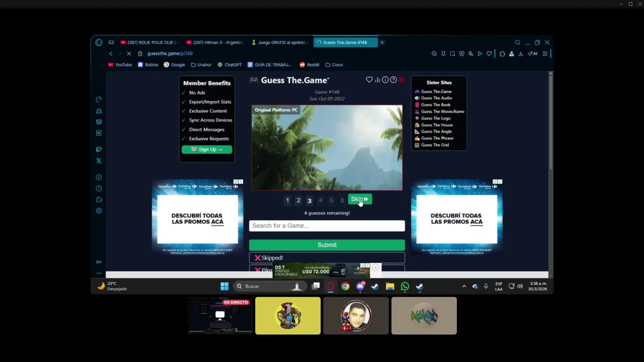Stop page loading X button
The height and width of the screenshot is (362, 644).
[129, 53]
